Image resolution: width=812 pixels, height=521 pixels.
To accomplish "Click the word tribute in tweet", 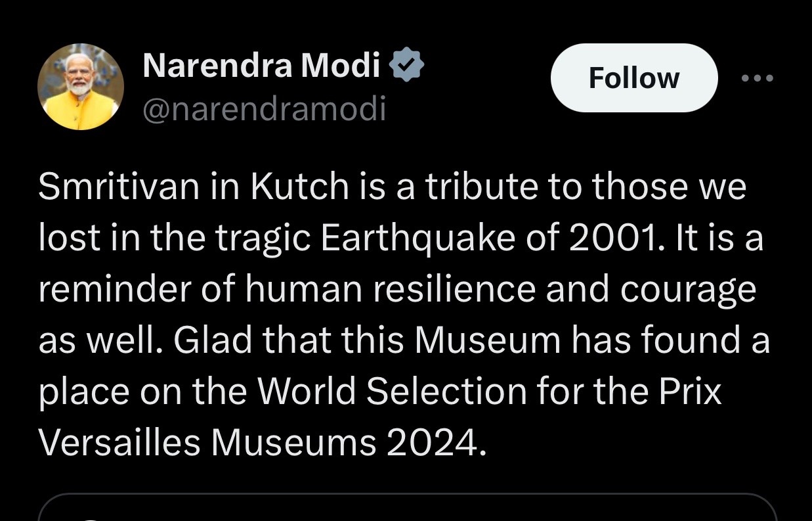I will point(482,187).
